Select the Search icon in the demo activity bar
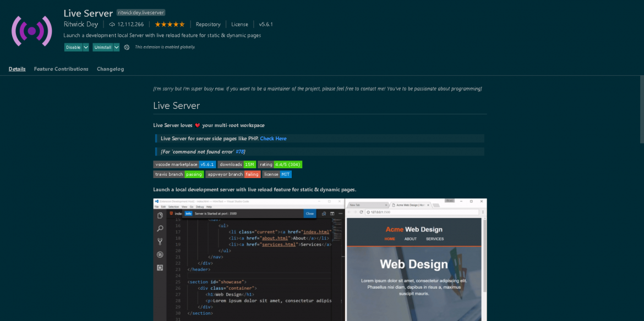644x321 pixels. tap(160, 228)
